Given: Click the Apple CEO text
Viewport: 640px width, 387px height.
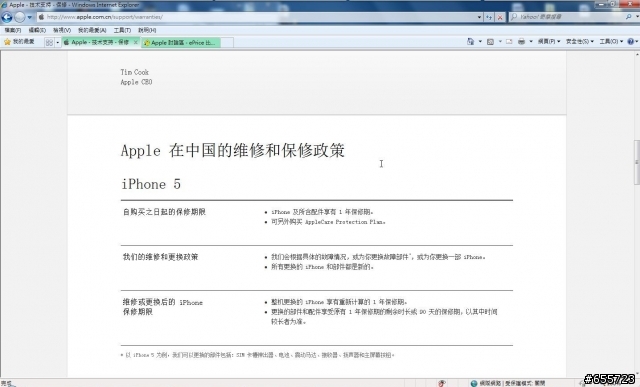Looking at the screenshot, I should 136,82.
